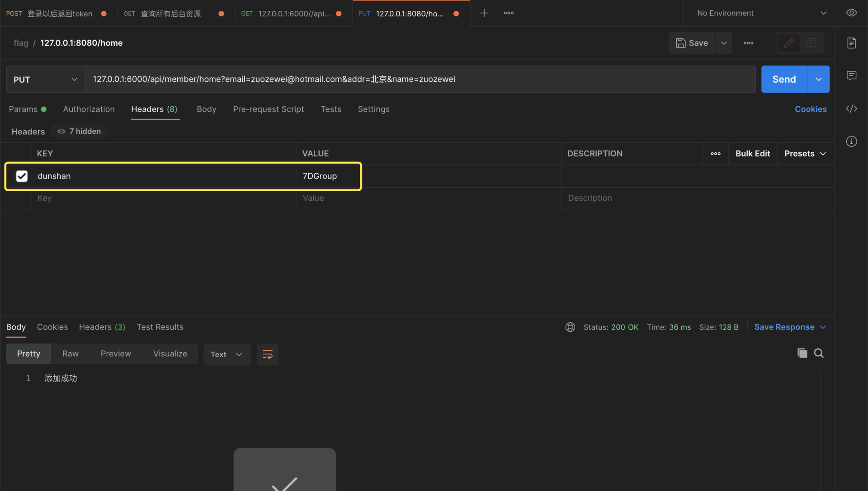
Task: Click the empty Description input field
Action: (x=698, y=198)
